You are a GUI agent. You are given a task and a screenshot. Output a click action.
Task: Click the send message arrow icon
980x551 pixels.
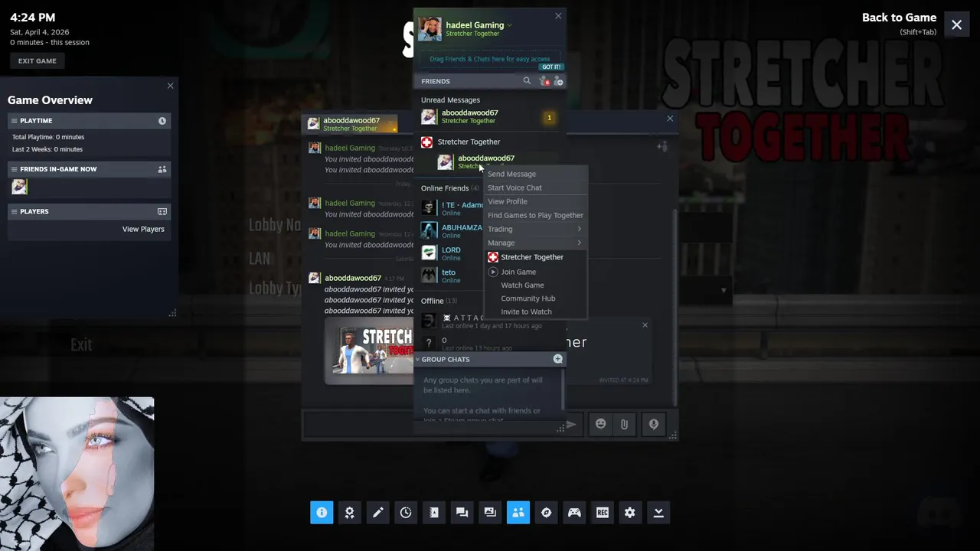pos(571,424)
